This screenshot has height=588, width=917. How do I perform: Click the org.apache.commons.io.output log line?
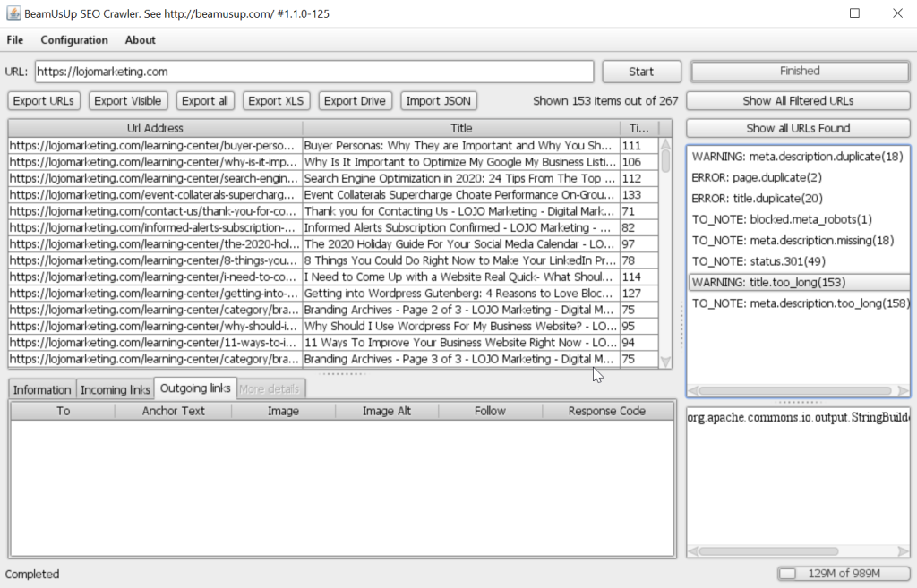pos(798,417)
